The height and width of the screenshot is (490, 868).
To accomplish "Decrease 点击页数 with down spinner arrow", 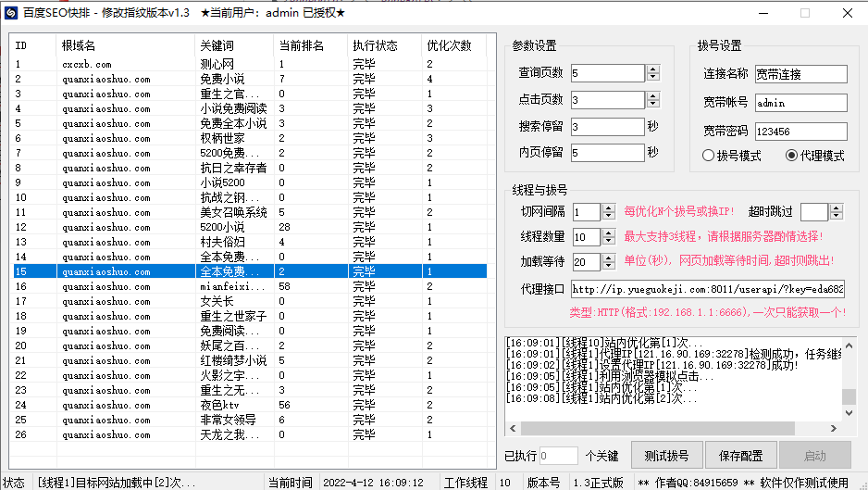I will (653, 104).
